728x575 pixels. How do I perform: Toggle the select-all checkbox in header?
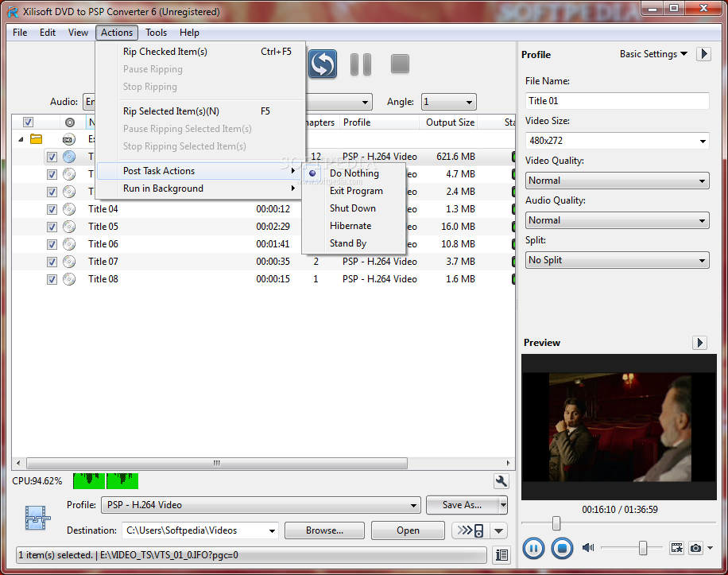[x=29, y=122]
